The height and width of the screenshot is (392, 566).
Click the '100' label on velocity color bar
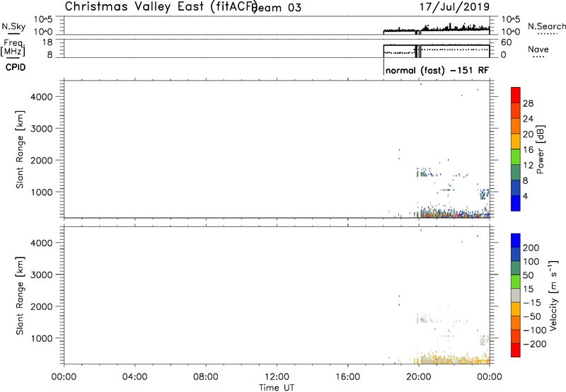click(531, 261)
